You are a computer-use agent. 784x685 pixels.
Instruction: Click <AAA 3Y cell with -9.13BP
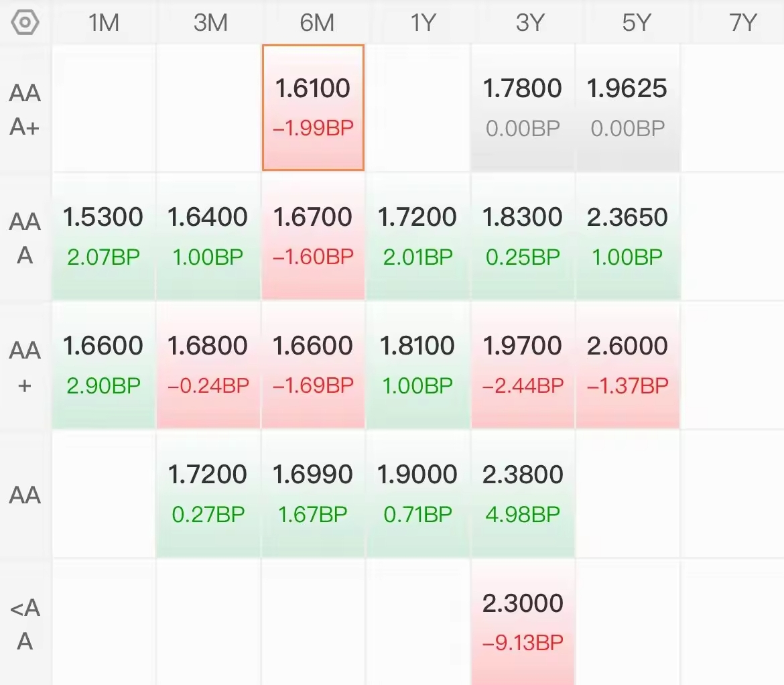523,623
